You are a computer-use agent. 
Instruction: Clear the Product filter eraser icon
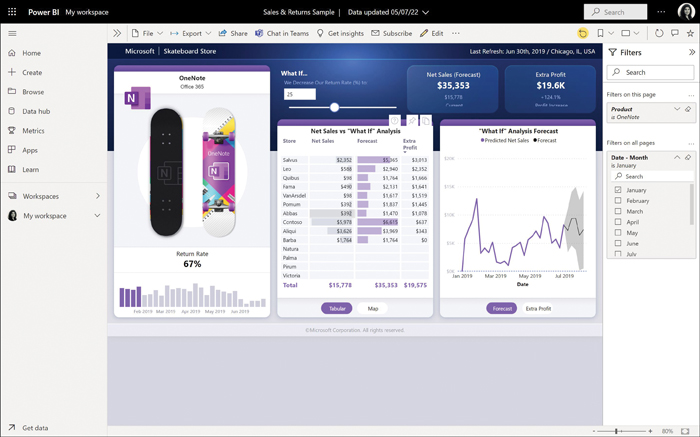pyautogui.click(x=688, y=109)
